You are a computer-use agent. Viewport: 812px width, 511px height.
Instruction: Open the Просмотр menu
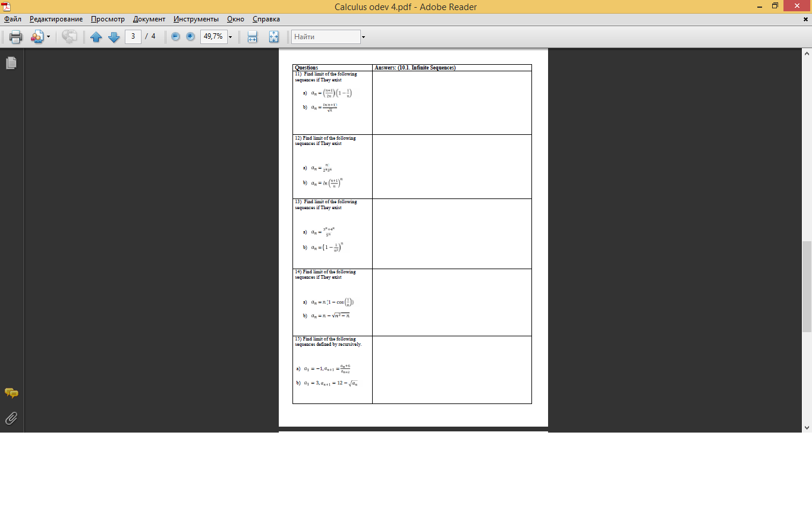point(108,19)
